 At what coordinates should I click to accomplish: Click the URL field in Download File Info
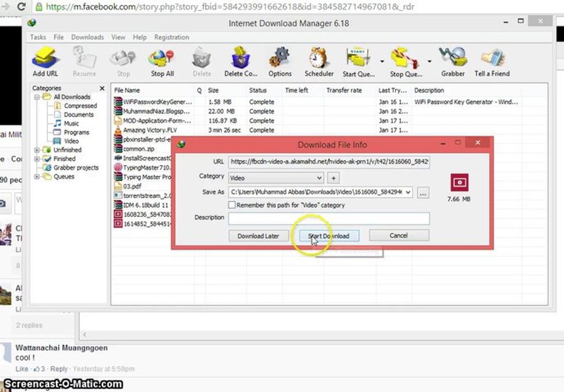click(x=329, y=162)
